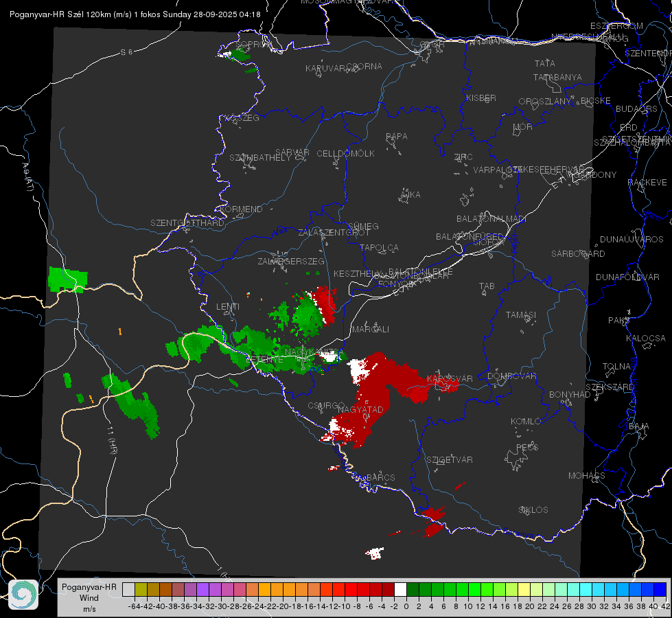Select the AJKA town label
This screenshot has height=618, width=672.
tap(410, 195)
